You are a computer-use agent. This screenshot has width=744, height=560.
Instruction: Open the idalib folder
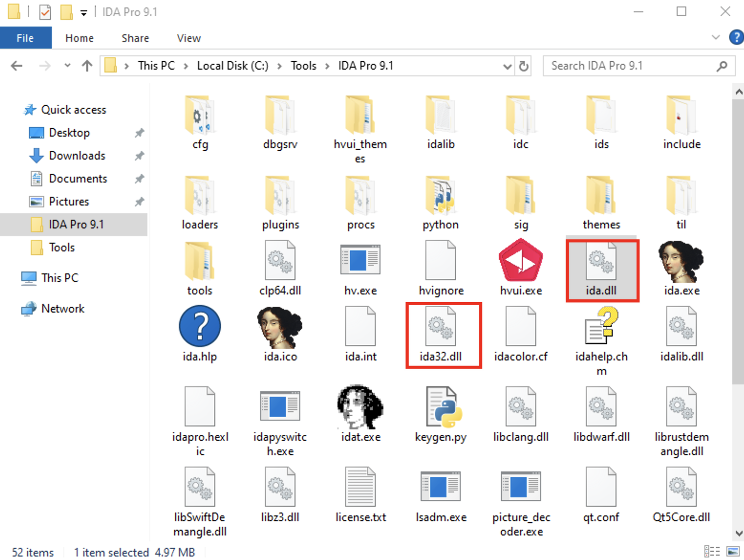click(x=441, y=123)
